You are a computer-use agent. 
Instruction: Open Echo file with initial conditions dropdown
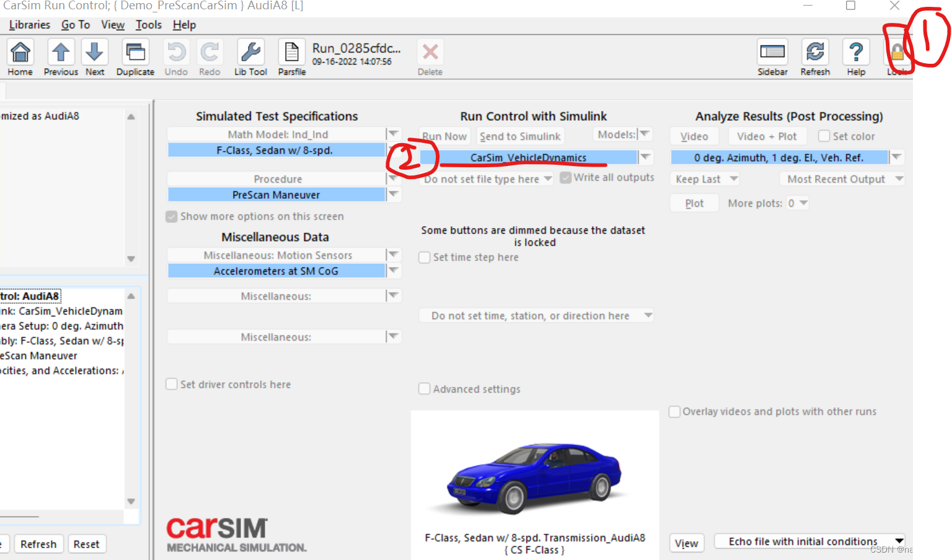(809, 541)
